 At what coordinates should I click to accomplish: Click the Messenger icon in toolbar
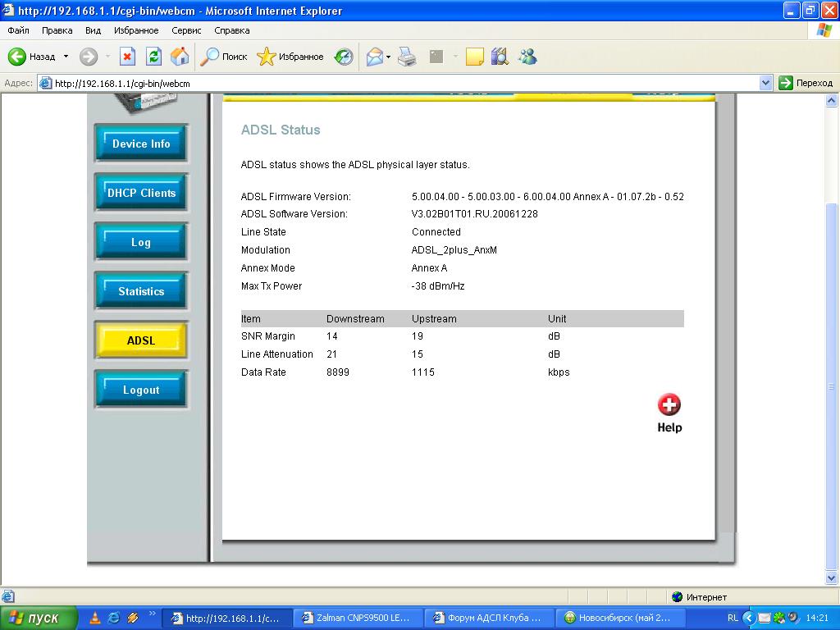[527, 57]
